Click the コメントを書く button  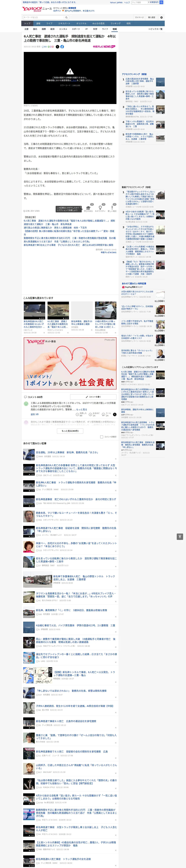(93, 397)
